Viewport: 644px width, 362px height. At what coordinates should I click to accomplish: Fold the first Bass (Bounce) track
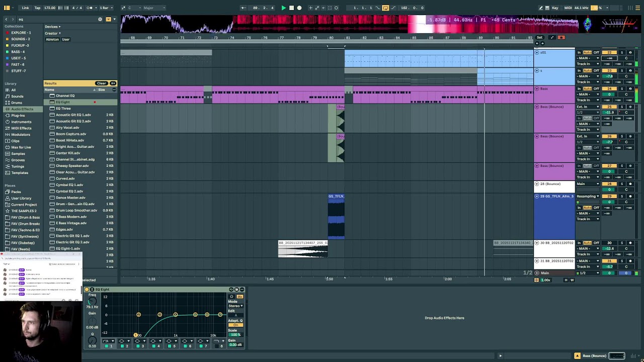pos(536,107)
